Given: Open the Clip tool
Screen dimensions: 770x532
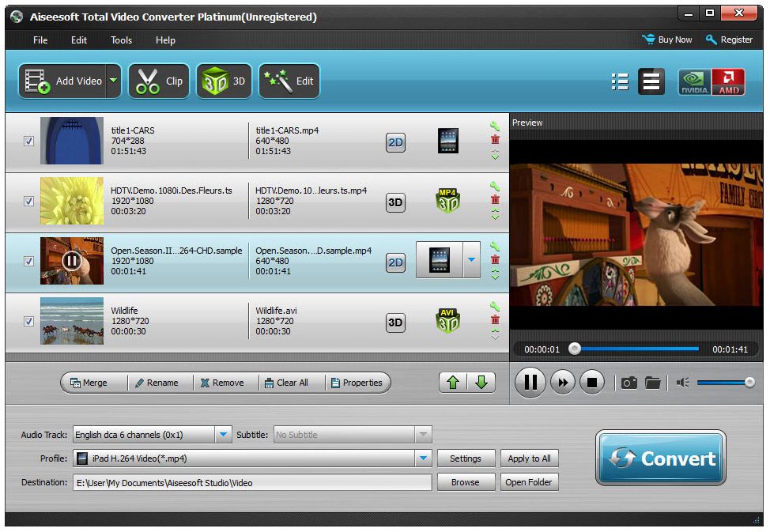Looking at the screenshot, I should point(158,81).
